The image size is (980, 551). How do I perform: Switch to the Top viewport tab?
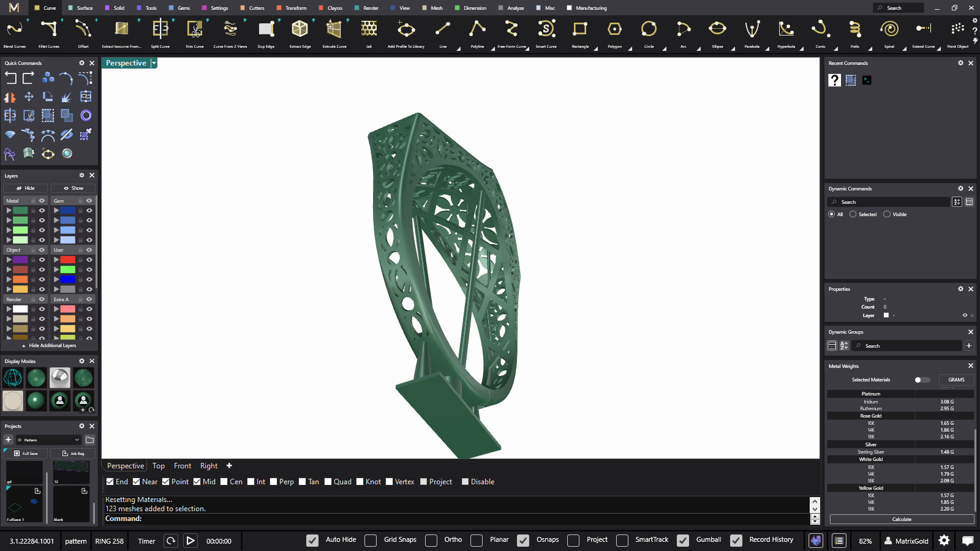159,466
